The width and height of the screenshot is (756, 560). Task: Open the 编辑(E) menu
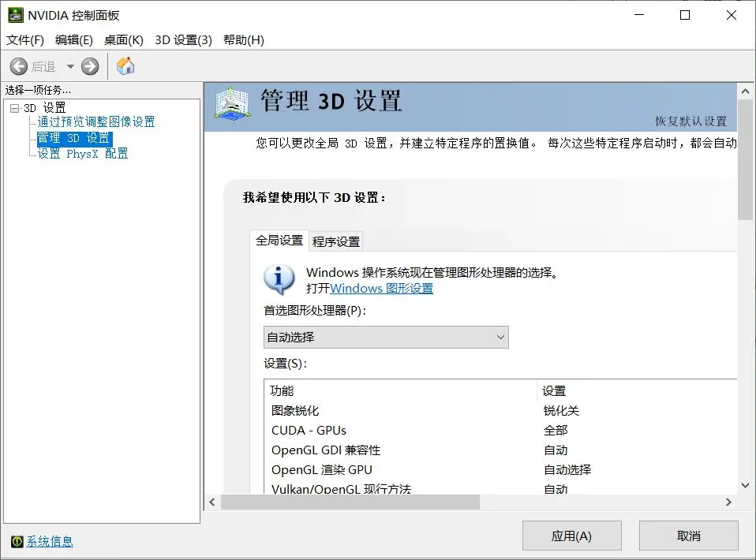(73, 40)
